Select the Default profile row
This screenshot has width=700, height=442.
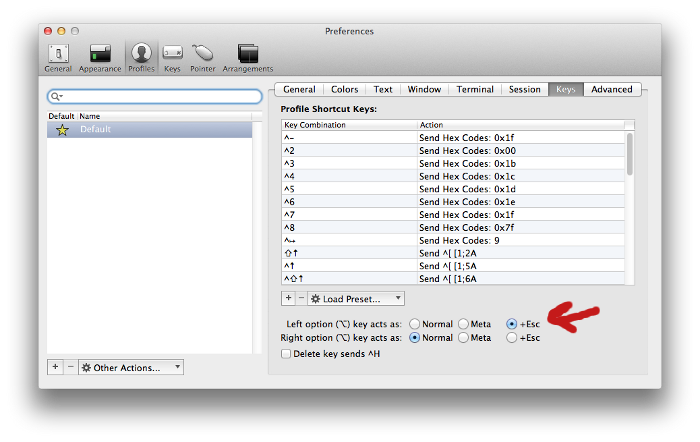tap(150, 129)
